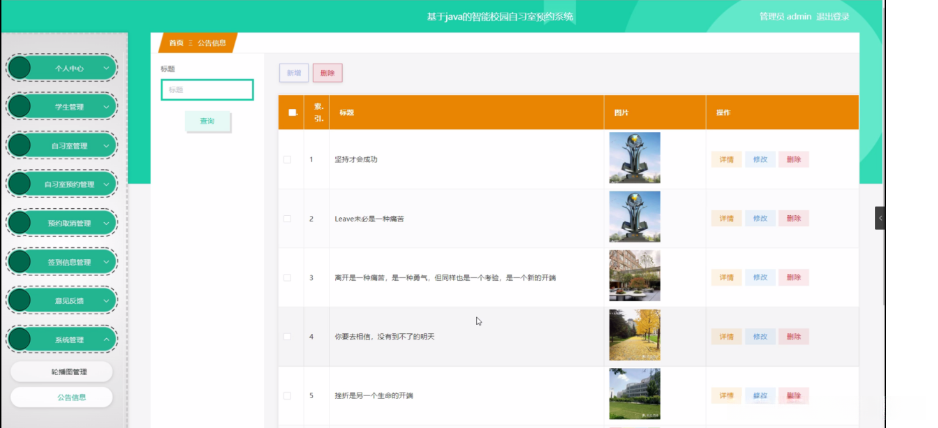Click 公告信息 in the breadcrumb

point(212,43)
